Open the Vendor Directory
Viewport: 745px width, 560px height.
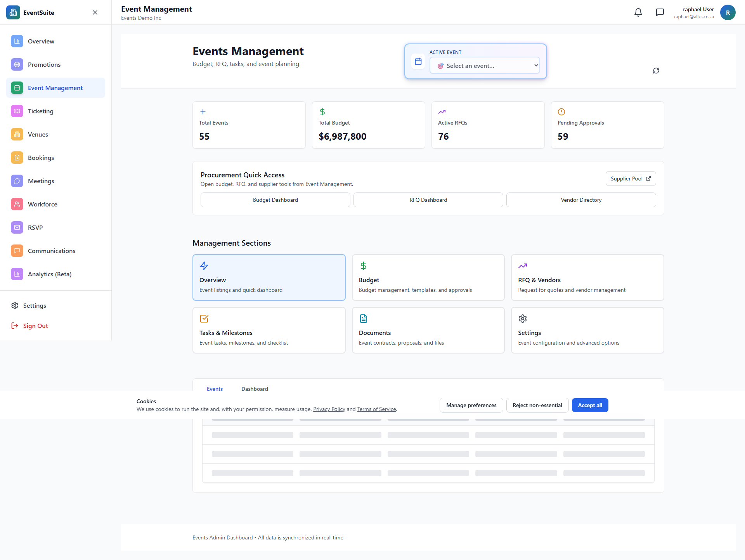(581, 199)
